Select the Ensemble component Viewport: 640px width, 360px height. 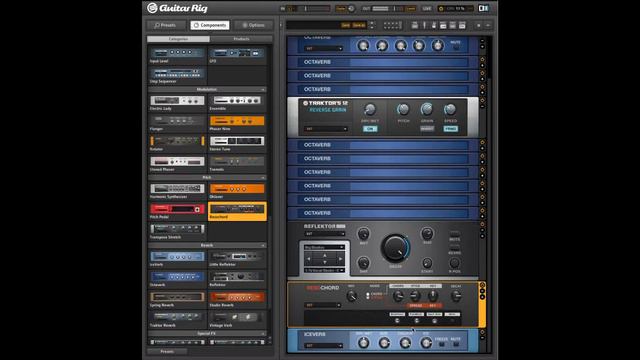pyautogui.click(x=237, y=102)
